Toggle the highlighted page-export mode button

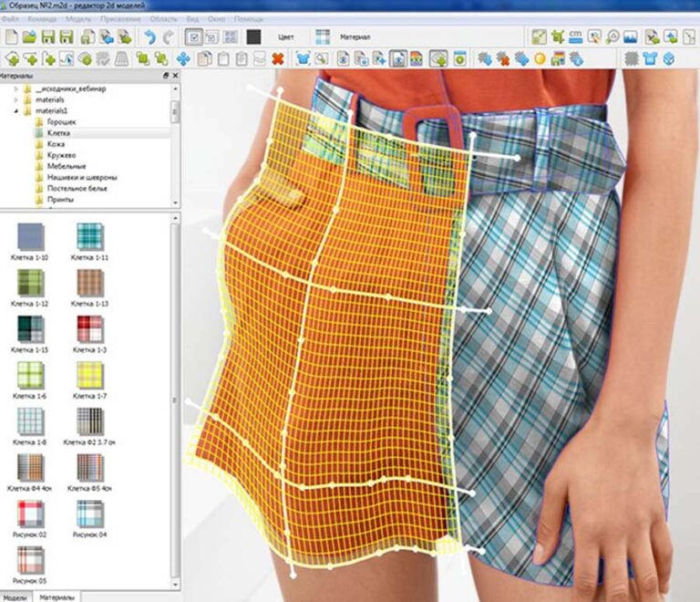tap(397, 58)
